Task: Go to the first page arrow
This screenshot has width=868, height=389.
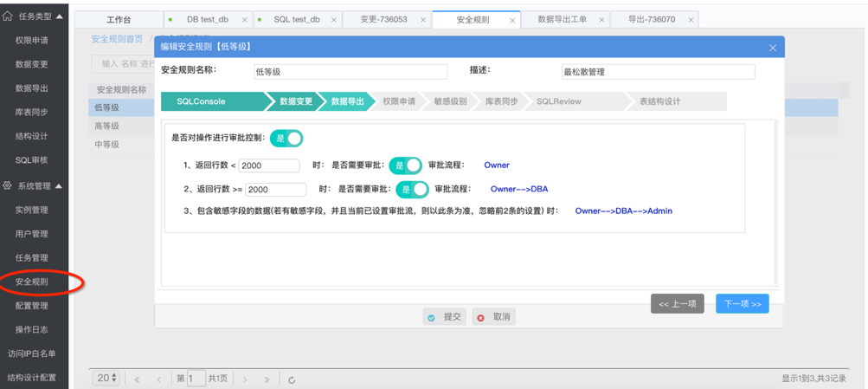Action: pos(137,379)
